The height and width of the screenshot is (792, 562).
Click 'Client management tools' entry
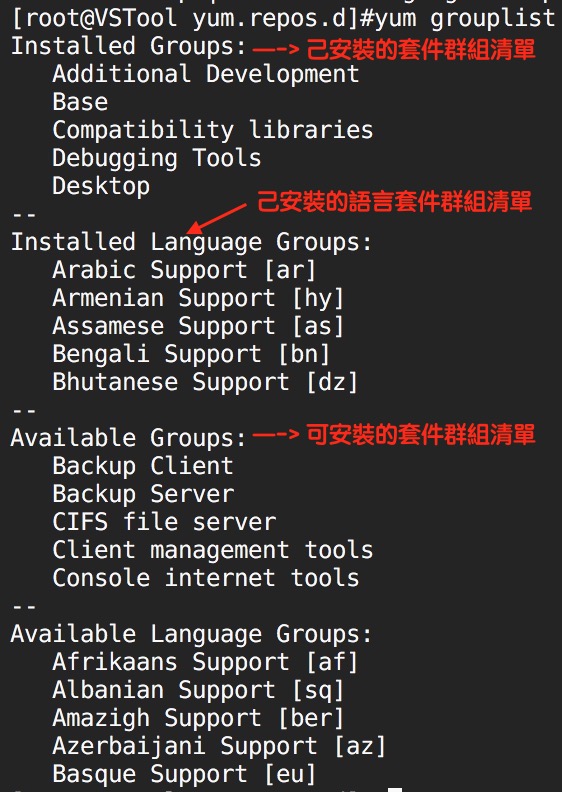tap(213, 550)
